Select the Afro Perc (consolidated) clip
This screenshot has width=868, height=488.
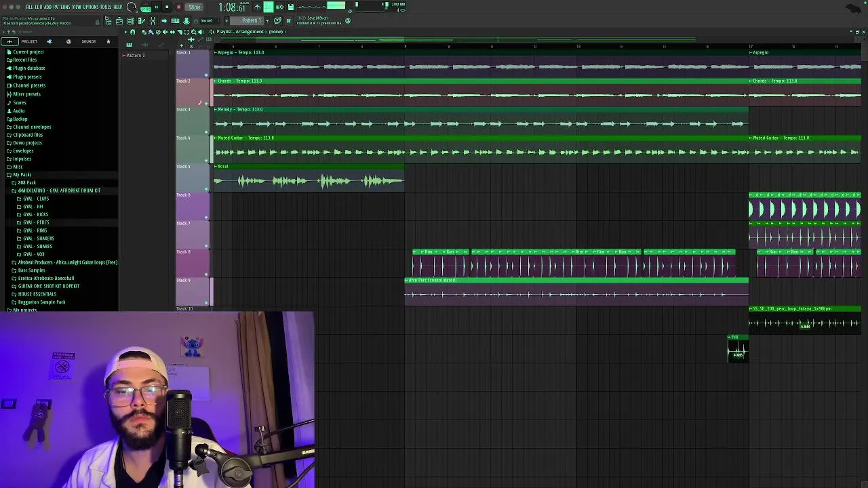point(576,290)
